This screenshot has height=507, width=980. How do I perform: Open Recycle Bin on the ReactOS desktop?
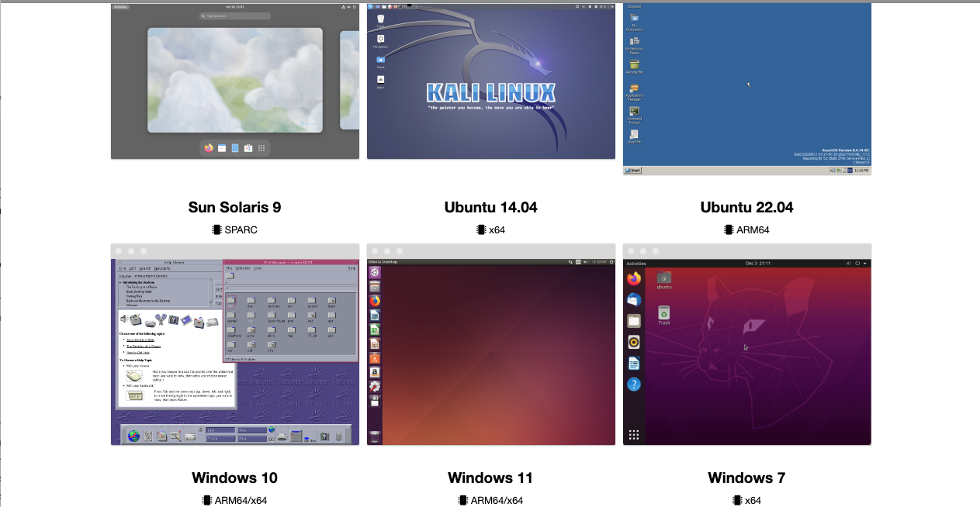coord(634,66)
